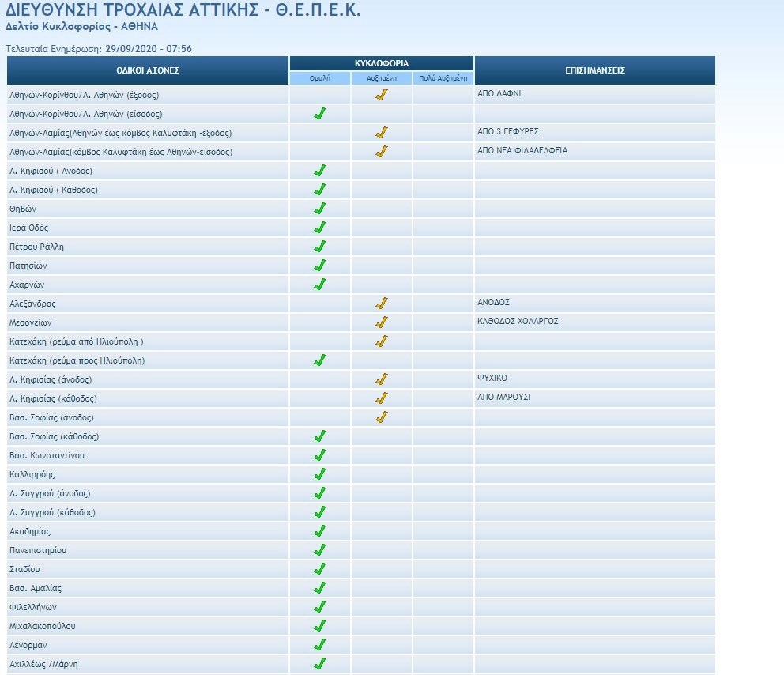
Task: Select the yellow checkmark for Μεσογείων
Action: click(x=382, y=322)
